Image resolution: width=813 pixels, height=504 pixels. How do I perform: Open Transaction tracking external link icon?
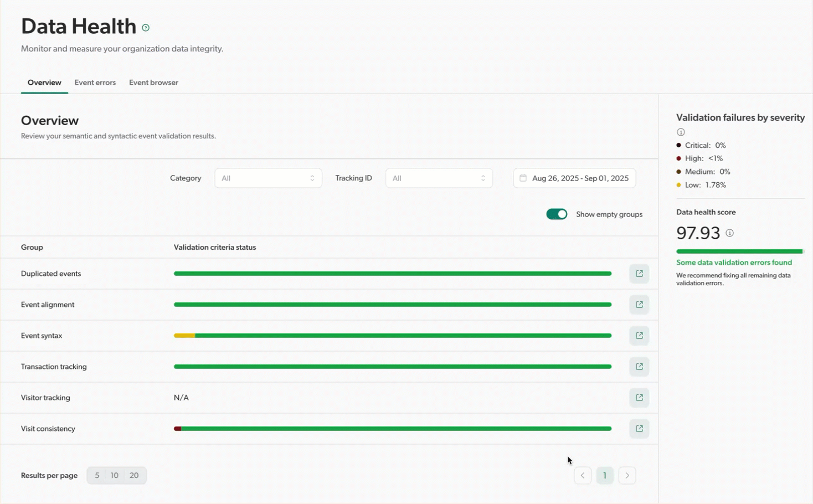[x=639, y=366]
